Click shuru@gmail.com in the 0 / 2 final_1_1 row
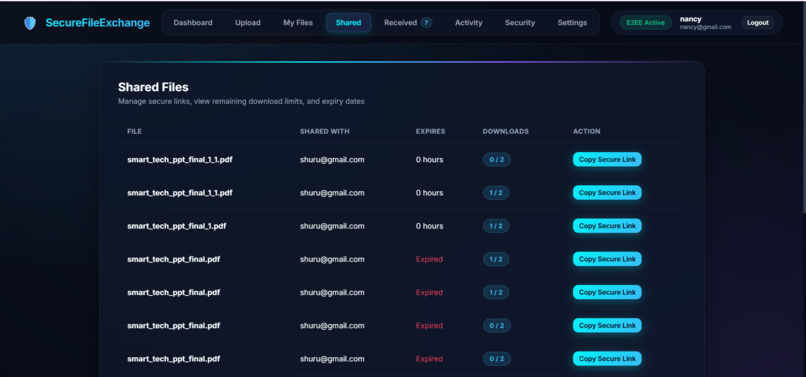The height and width of the screenshot is (377, 806). [x=332, y=159]
